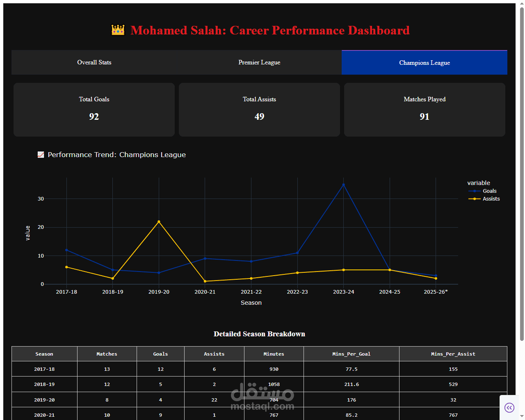Screen dimensions: 525x420
Task: Click the Matches column header
Action: (x=107, y=354)
